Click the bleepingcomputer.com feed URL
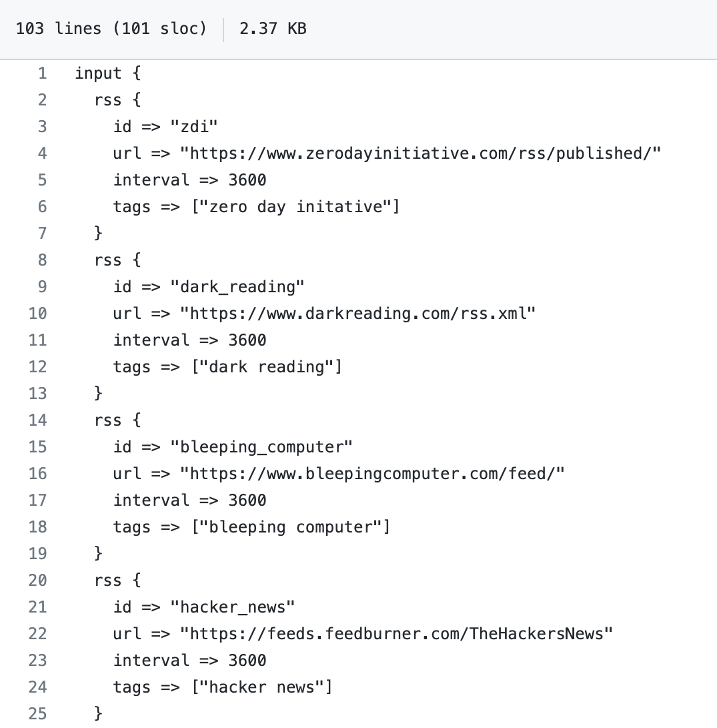This screenshot has width=717, height=728. [x=372, y=474]
